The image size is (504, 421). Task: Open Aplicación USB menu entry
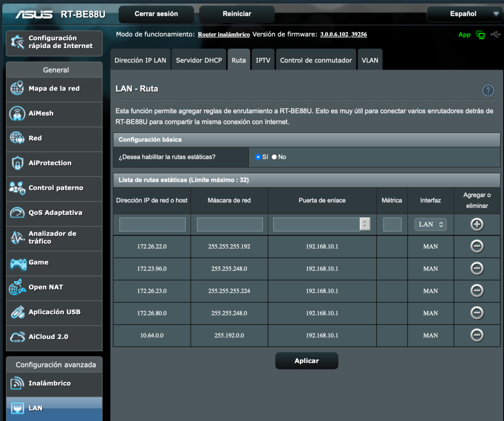click(54, 312)
